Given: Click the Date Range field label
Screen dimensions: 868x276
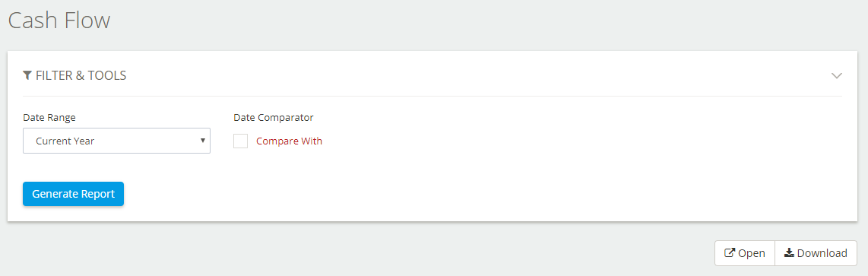Looking at the screenshot, I should click(49, 118).
